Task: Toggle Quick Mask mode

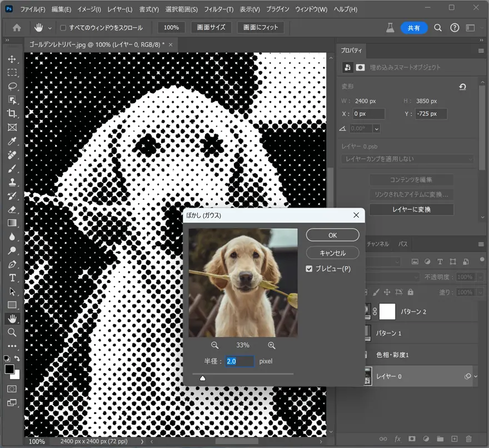Action: tap(12, 389)
